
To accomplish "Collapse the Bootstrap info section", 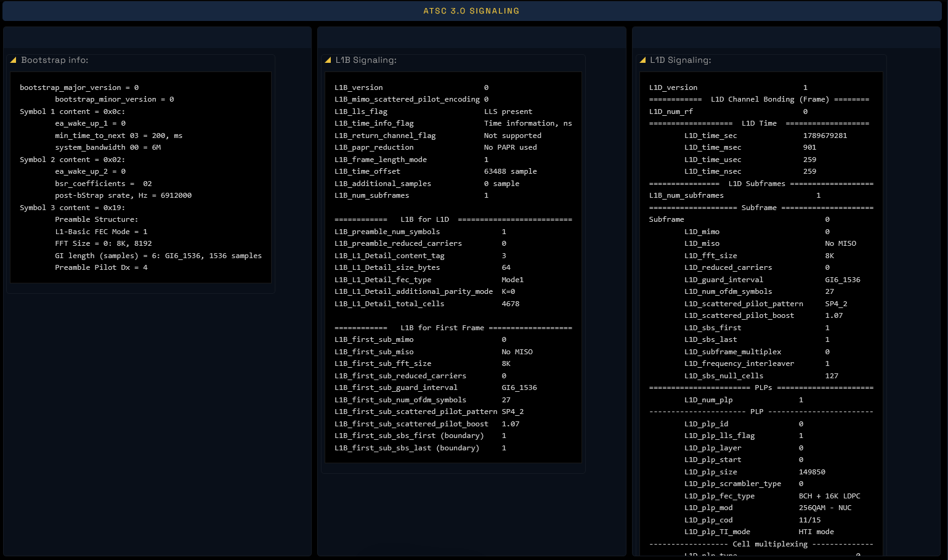I will (x=13, y=60).
